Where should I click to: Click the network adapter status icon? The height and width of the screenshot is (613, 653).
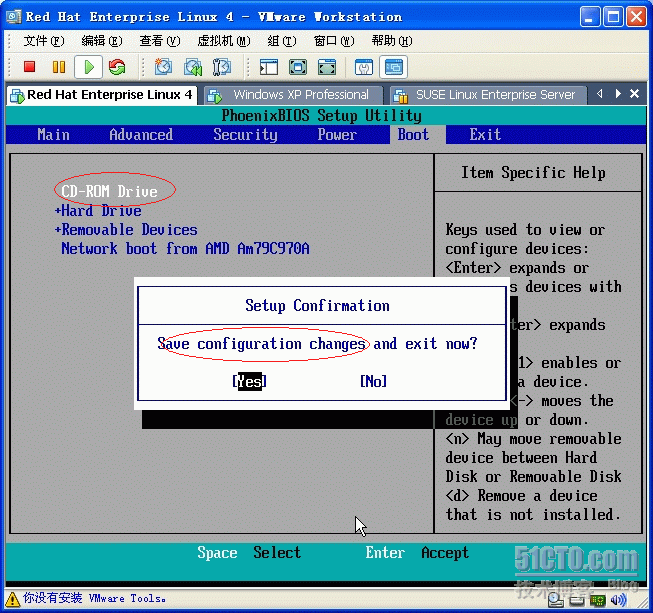pos(598,600)
